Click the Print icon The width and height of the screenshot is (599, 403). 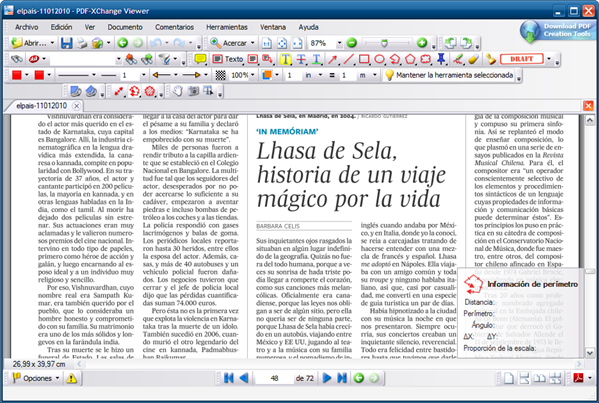pos(81,43)
